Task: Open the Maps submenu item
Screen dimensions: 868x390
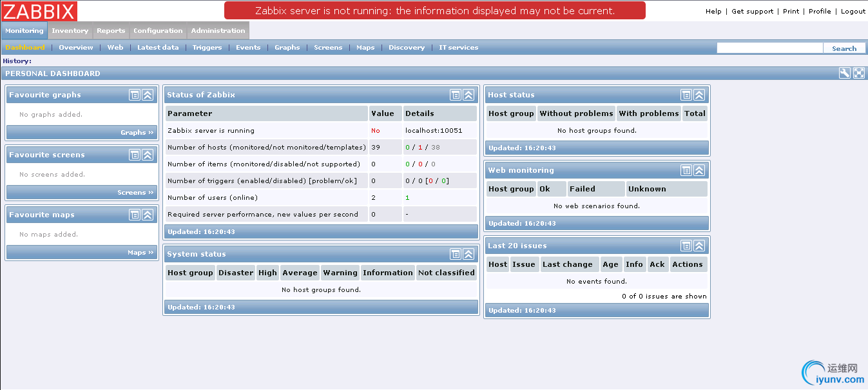Action: [x=365, y=48]
